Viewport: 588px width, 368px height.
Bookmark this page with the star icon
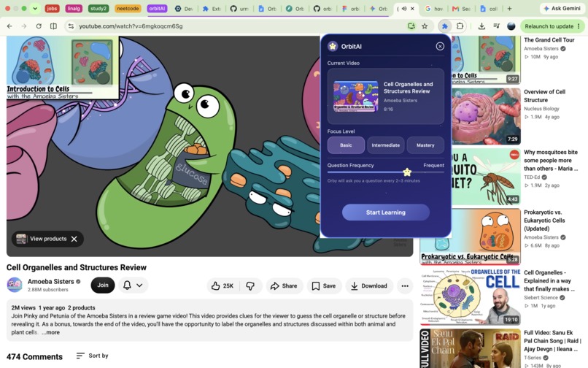[425, 26]
